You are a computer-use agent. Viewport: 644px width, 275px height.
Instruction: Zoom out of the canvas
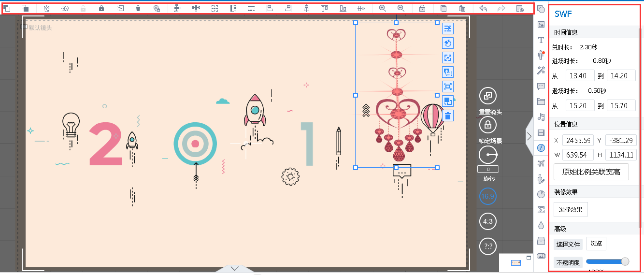pos(401,8)
